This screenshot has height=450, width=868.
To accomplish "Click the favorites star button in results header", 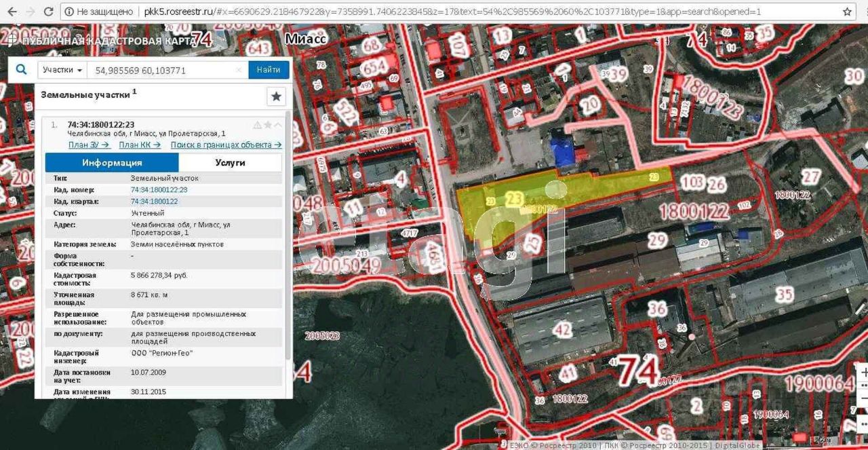I will coord(276,96).
